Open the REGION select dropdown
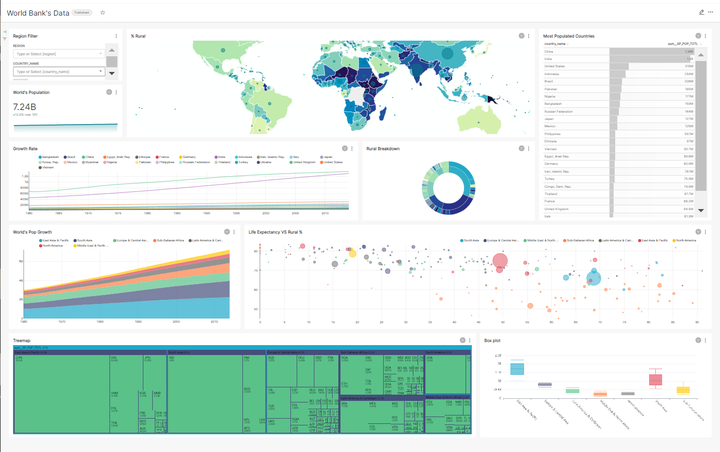Image resolution: width=720 pixels, height=452 pixels. click(x=59, y=54)
